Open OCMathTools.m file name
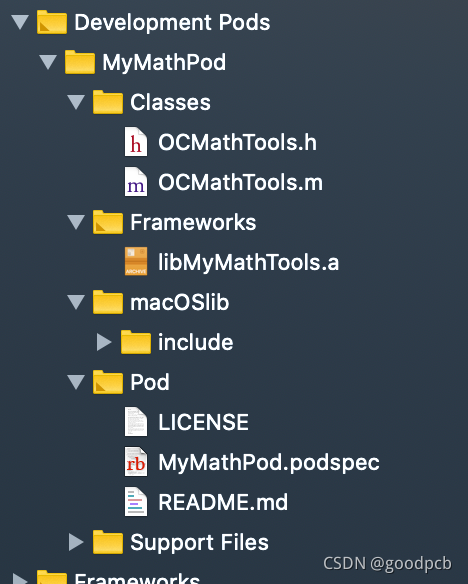The image size is (468, 584). click(x=241, y=182)
